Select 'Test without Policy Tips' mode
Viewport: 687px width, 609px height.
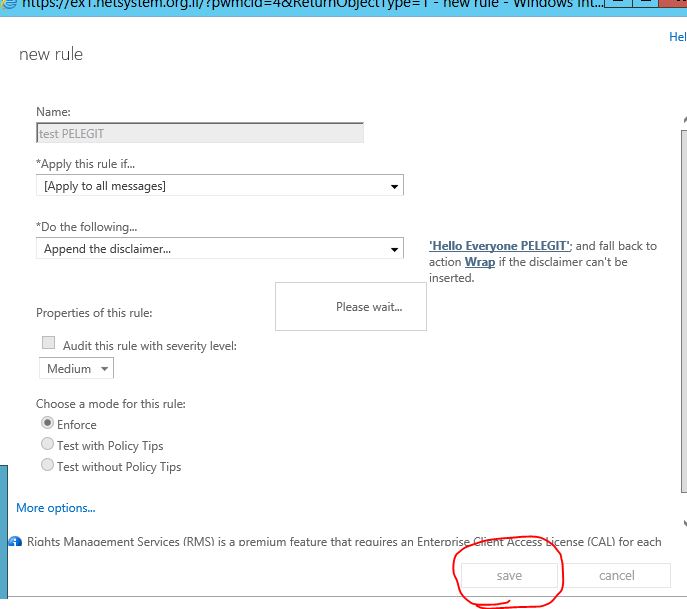(x=47, y=465)
